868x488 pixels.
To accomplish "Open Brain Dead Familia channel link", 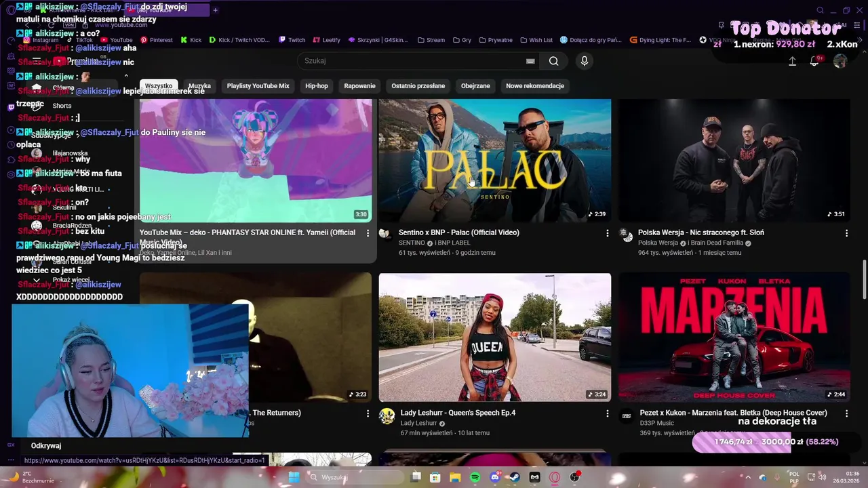I will click(x=717, y=243).
